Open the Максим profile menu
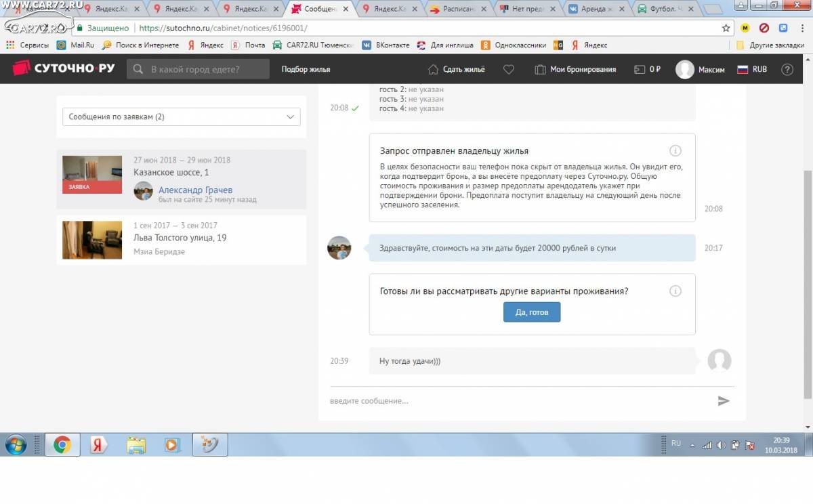Screen dimensions: 813x504 coord(701,69)
